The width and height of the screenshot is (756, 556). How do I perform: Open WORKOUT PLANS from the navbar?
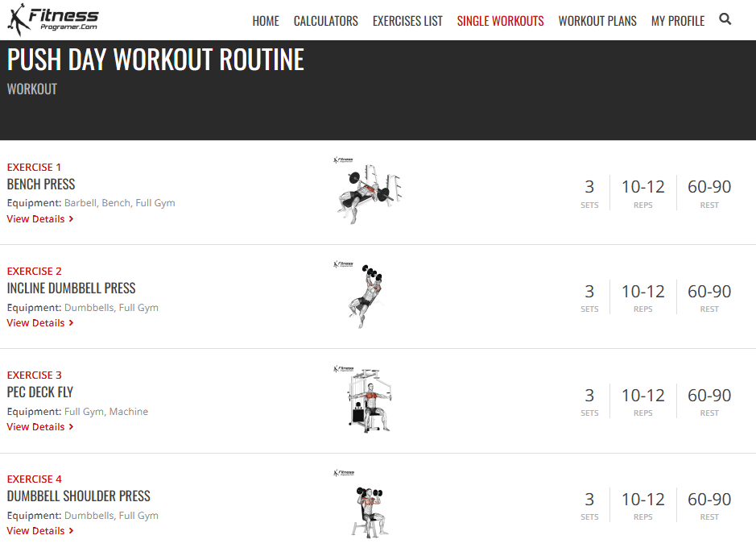597,21
